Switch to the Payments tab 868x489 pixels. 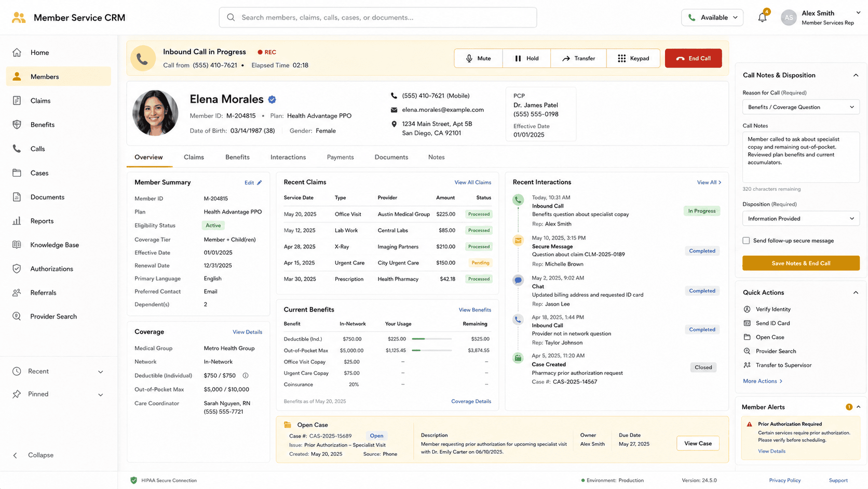[x=340, y=157]
